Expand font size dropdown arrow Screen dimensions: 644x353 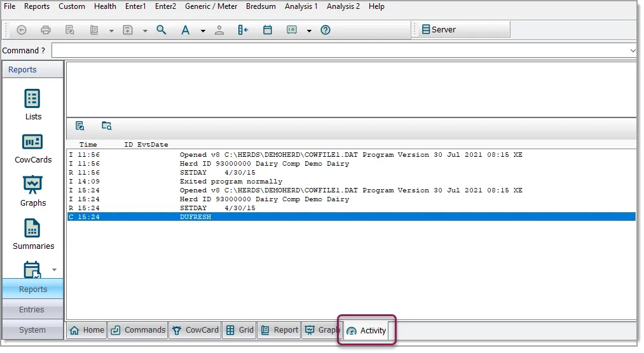(203, 30)
